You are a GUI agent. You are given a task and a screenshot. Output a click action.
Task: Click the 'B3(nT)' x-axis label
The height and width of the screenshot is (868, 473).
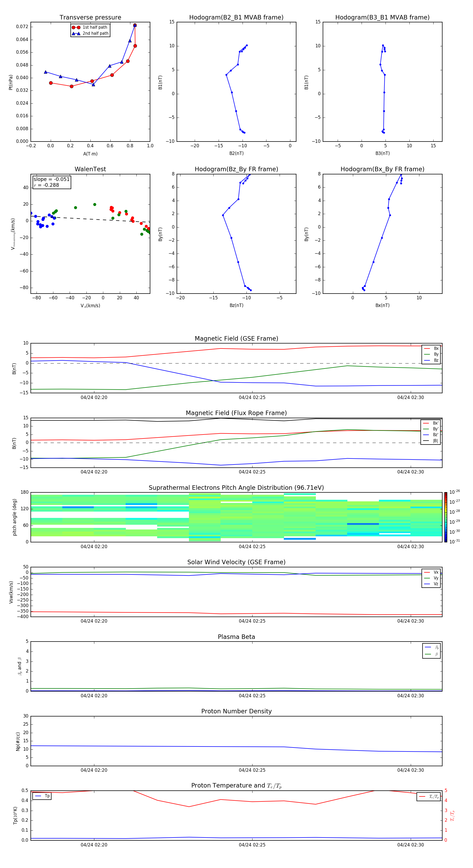(382, 153)
